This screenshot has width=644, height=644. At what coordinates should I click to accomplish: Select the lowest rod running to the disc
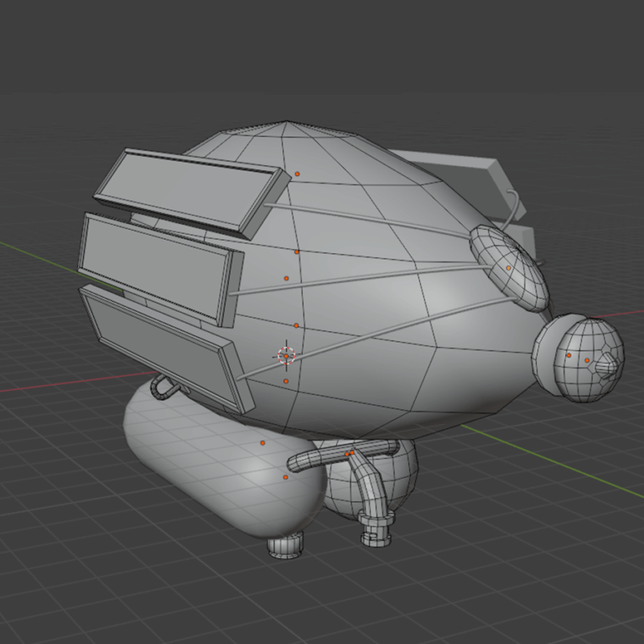pos(377,333)
